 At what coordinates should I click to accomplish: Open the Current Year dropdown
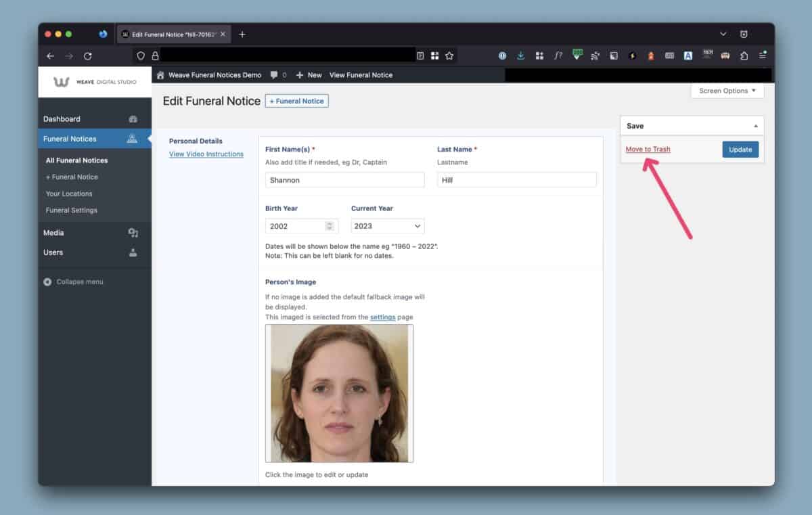(x=388, y=226)
